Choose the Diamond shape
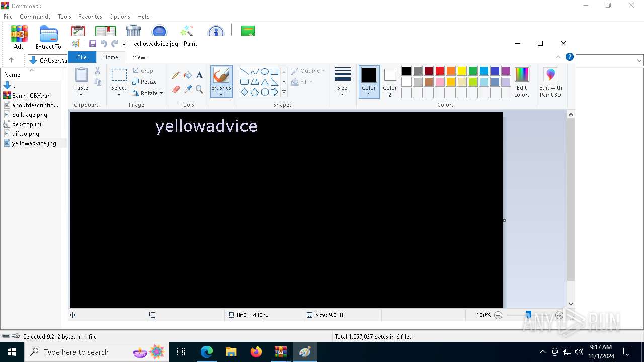Screen dimensions: 644x362 244,92
